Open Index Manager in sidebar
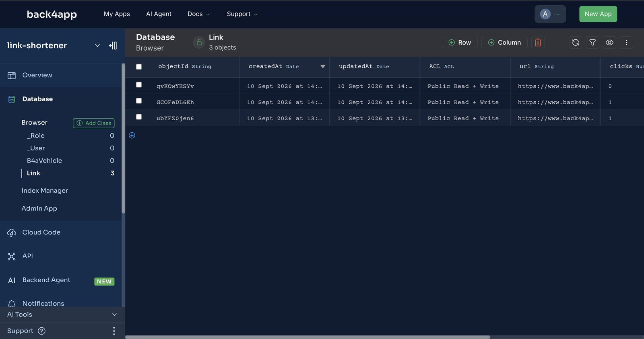This screenshot has width=644, height=339. click(x=45, y=191)
